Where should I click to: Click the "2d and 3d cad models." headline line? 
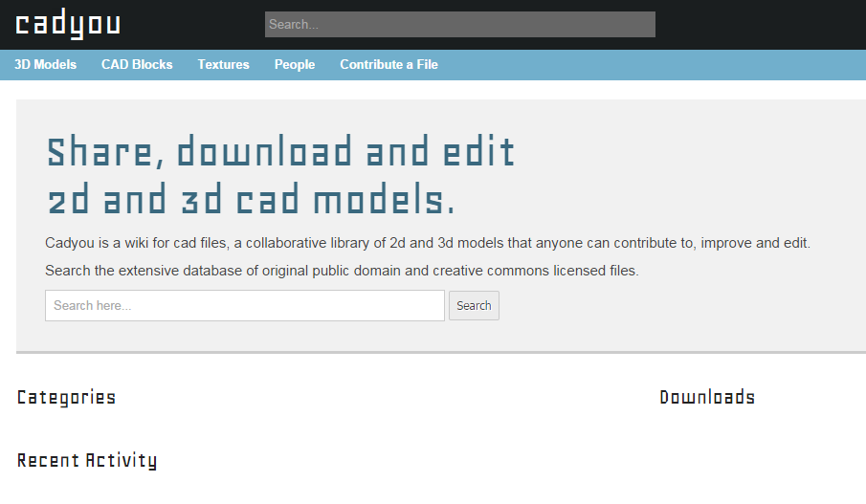click(251, 201)
